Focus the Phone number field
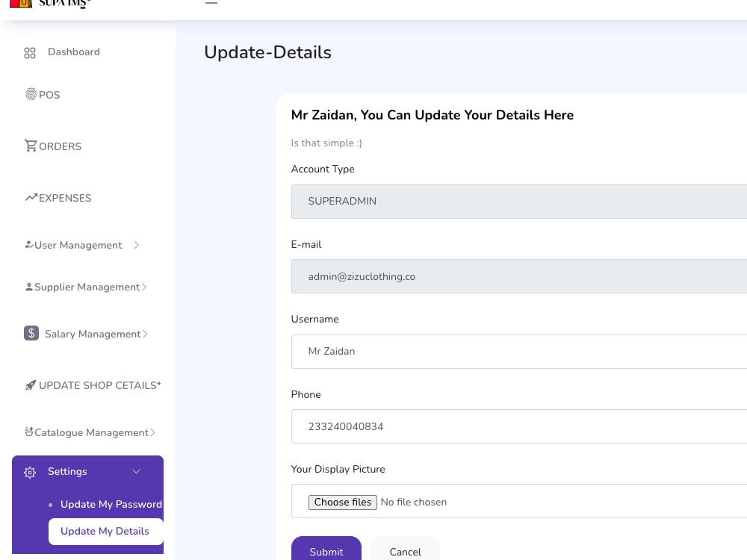 (x=519, y=426)
